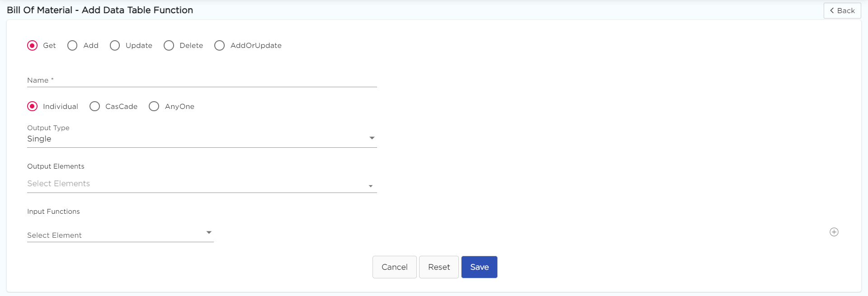Select the Get radio button

coord(33,46)
